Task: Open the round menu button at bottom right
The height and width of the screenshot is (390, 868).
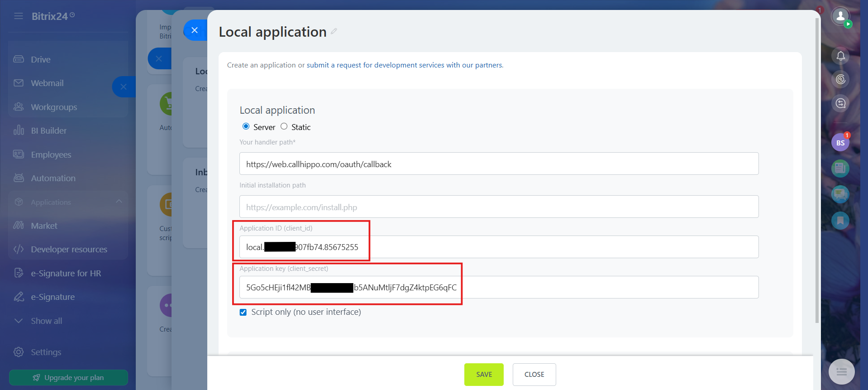Action: pos(841,372)
